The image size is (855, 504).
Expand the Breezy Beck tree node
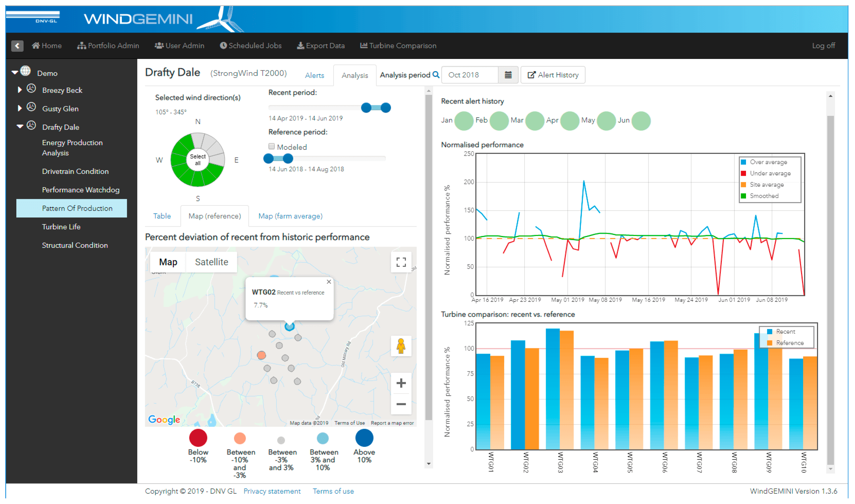[x=20, y=90]
